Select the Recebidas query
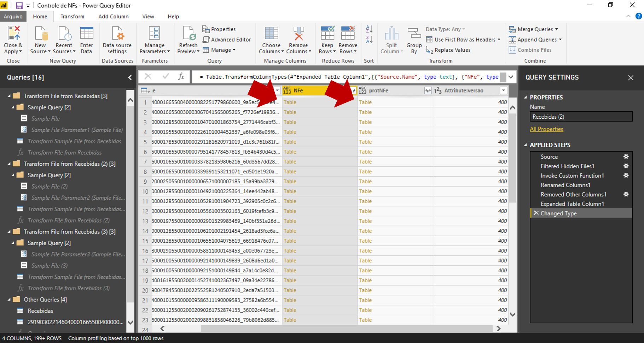Image resolution: width=644 pixels, height=343 pixels. 40,311
